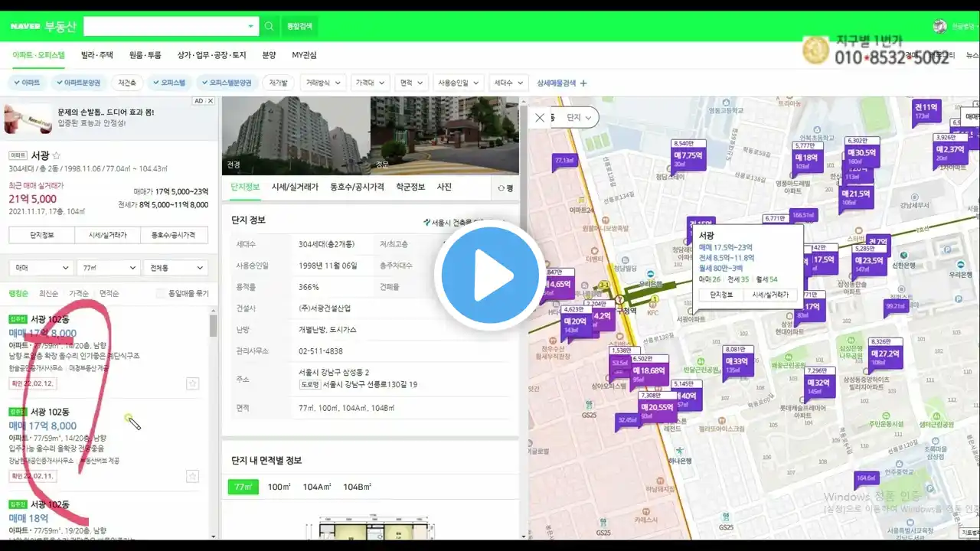The height and width of the screenshot is (551, 980).
Task: Open the 상가·업무·공장·토지 menu
Action: click(212, 55)
